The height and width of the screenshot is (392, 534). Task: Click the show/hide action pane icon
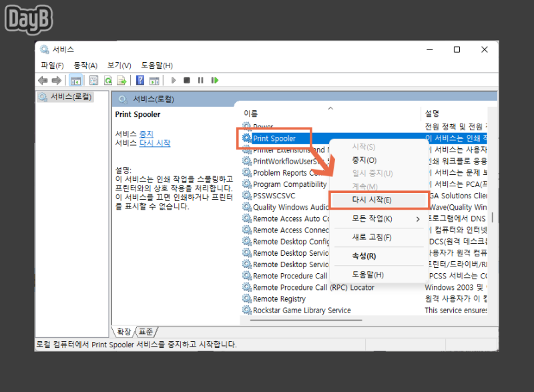[154, 80]
